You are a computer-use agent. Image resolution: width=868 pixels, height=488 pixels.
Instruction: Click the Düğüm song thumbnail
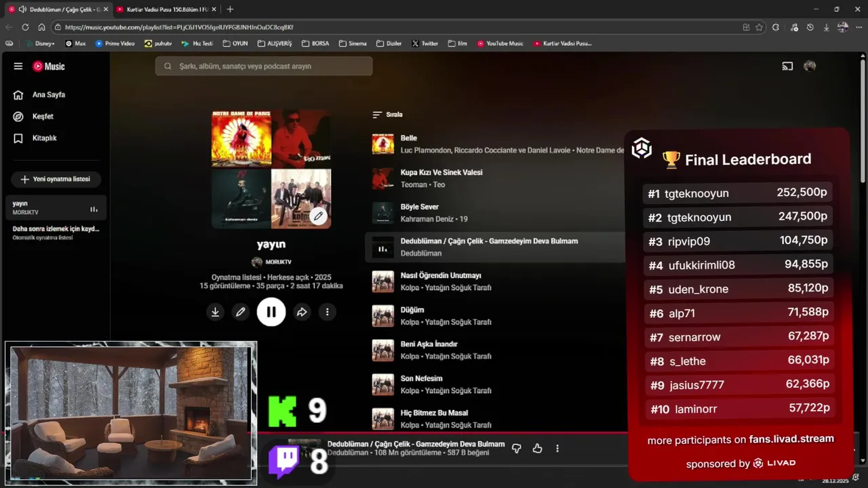(383, 316)
